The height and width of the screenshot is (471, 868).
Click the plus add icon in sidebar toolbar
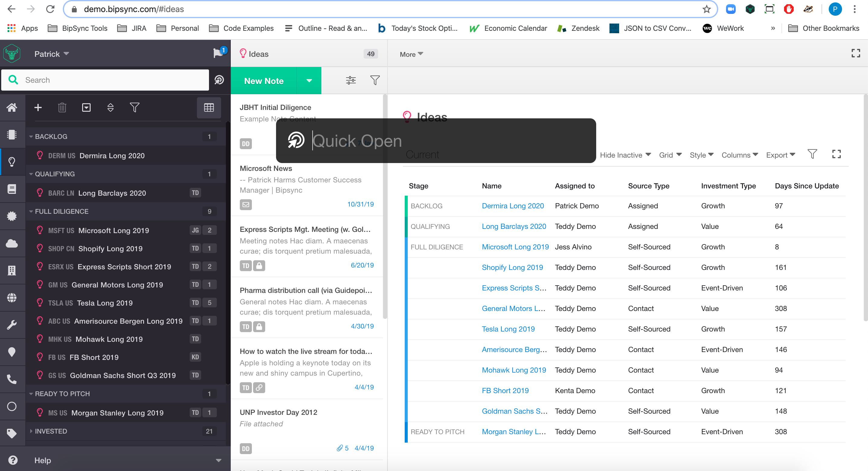click(x=38, y=107)
